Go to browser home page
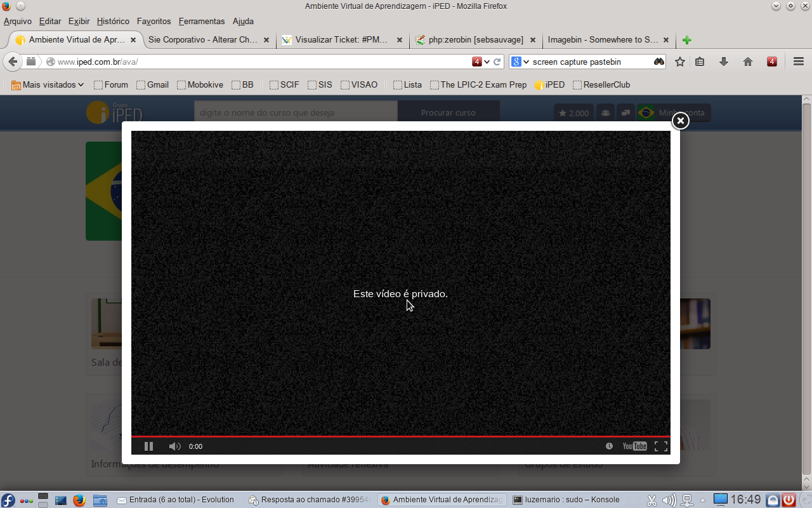 pyautogui.click(x=748, y=62)
